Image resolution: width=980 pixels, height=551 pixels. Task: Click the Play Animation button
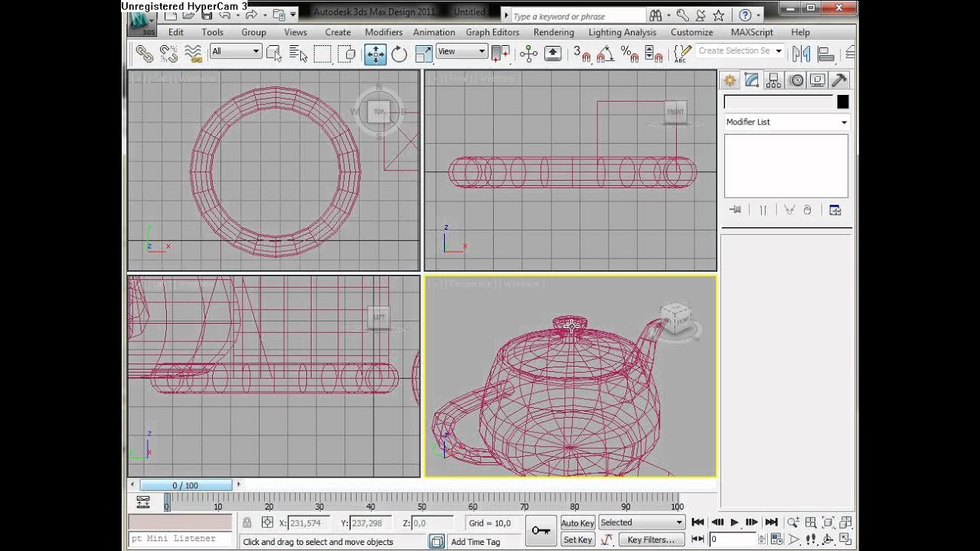735,523
